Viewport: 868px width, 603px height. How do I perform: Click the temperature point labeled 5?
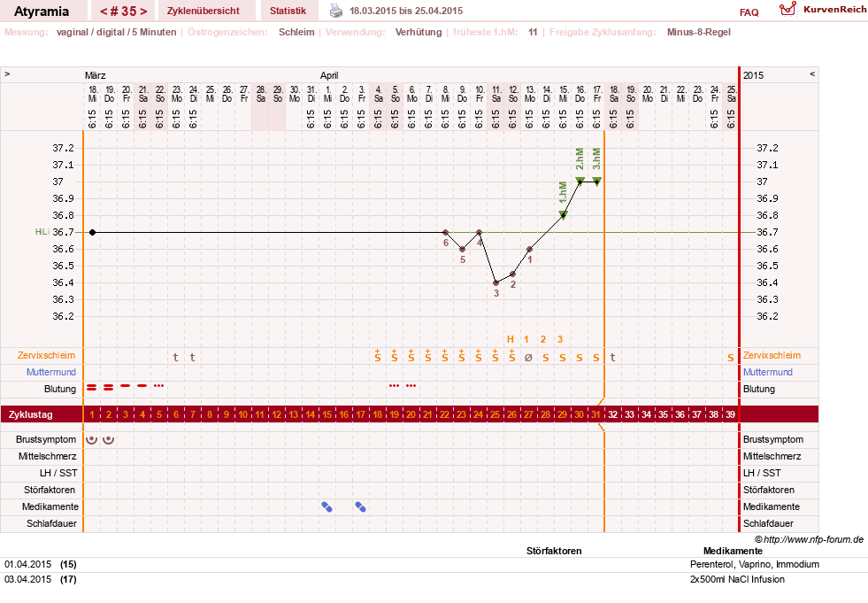pos(462,250)
